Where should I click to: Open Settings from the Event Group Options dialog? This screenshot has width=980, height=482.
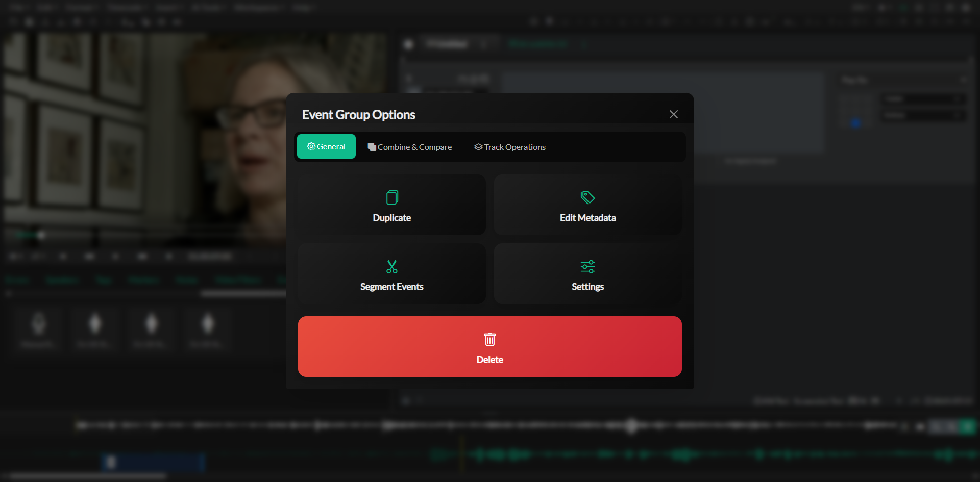pyautogui.click(x=587, y=274)
